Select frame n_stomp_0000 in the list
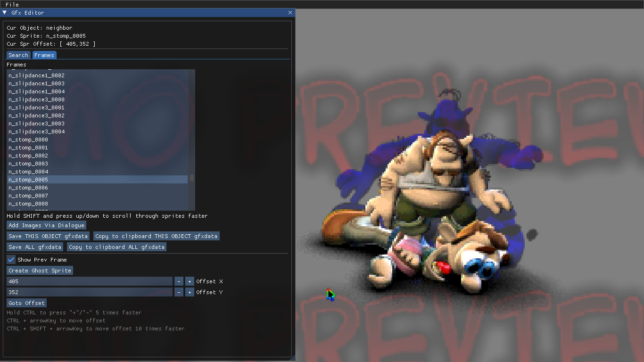The image size is (644, 362). [x=28, y=140]
